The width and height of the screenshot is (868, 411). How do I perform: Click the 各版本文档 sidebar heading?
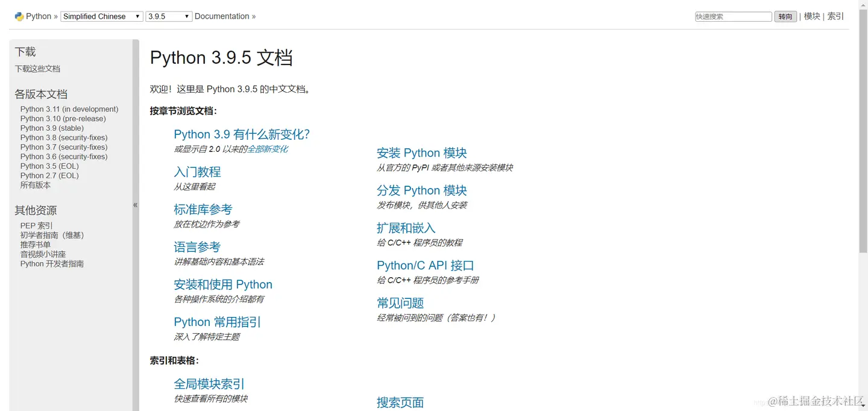[41, 94]
